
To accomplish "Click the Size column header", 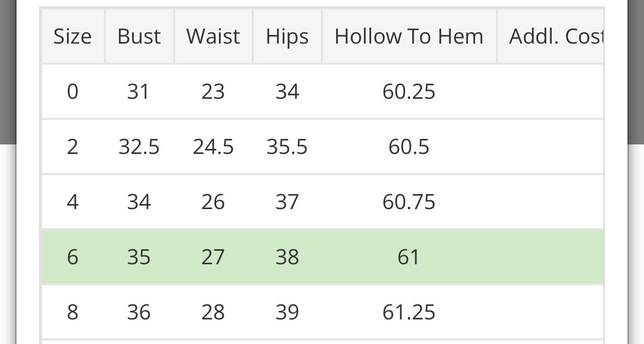I will [x=73, y=36].
